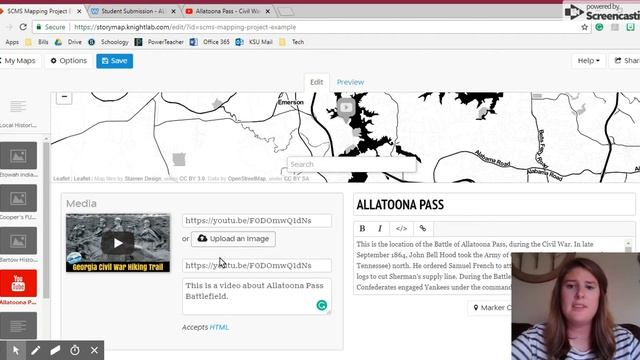640x360 pixels.
Task: Open the Options settings button
Action: coord(69,61)
